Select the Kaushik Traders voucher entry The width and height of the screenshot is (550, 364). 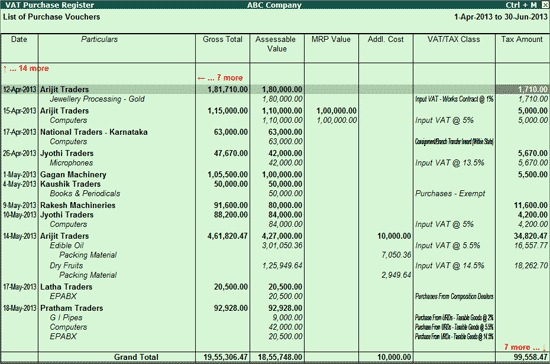point(275,184)
